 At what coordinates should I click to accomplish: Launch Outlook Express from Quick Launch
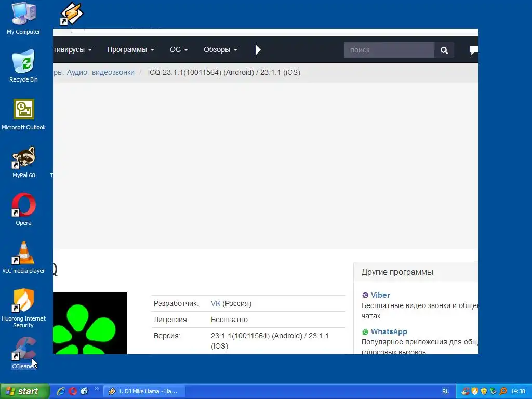(84, 391)
